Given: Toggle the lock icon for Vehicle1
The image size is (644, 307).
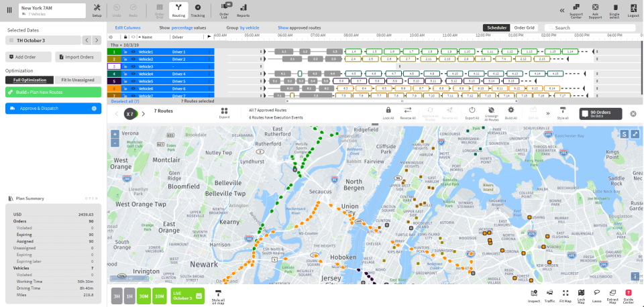Looking at the screenshot, I should point(125,52).
